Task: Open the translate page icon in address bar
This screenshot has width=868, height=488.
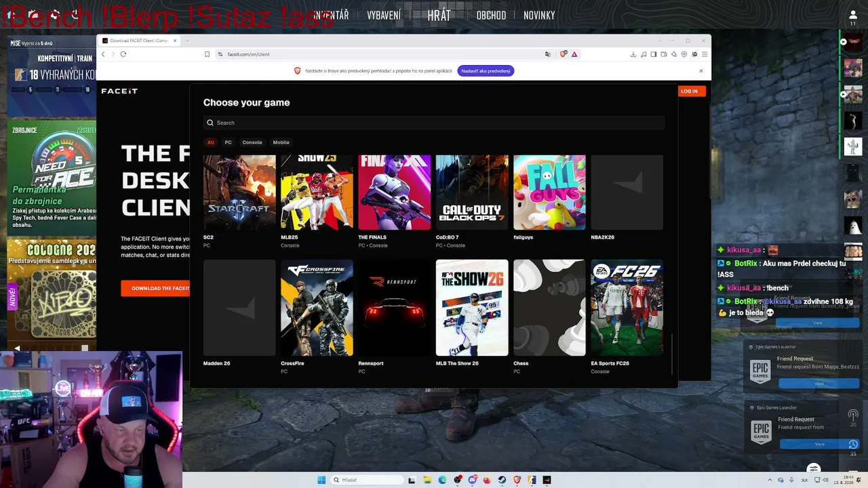Action: [548, 54]
